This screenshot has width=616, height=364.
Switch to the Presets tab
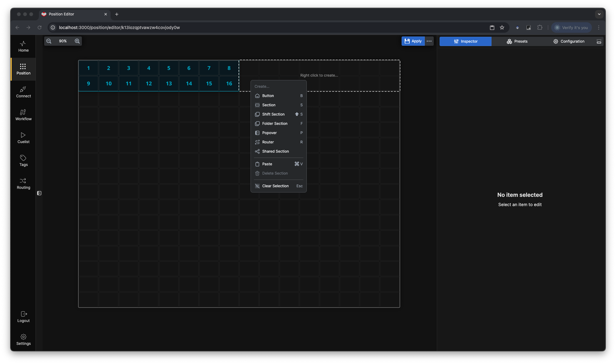click(517, 41)
